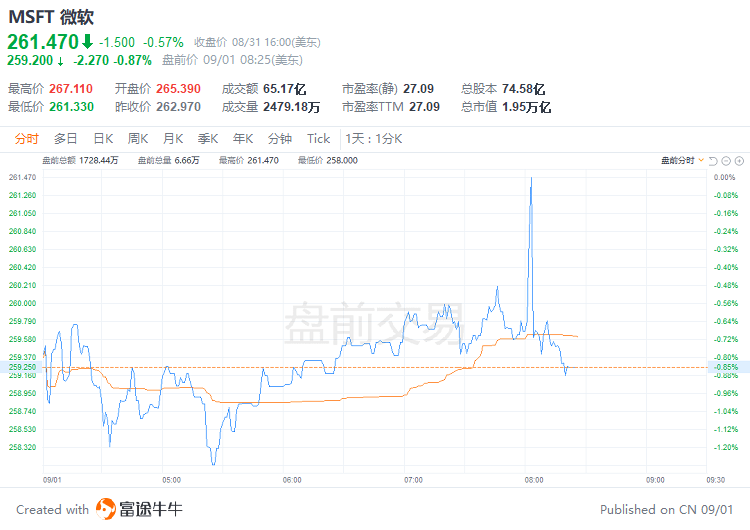This screenshot has height=530, width=750.
Task: Click the 市盈率TTM value 27.09
Action: (424, 106)
